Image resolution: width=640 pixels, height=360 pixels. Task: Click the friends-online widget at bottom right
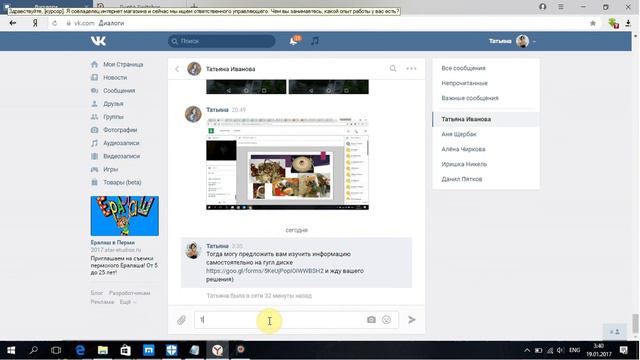click(615, 332)
